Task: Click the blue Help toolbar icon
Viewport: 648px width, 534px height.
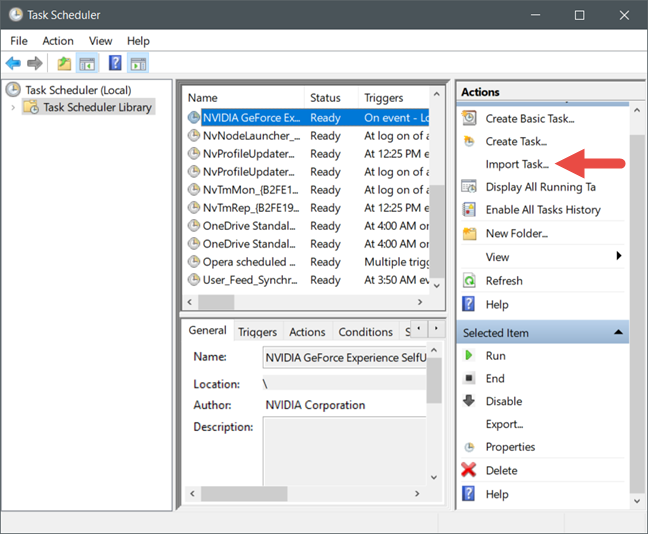Action: pyautogui.click(x=115, y=63)
